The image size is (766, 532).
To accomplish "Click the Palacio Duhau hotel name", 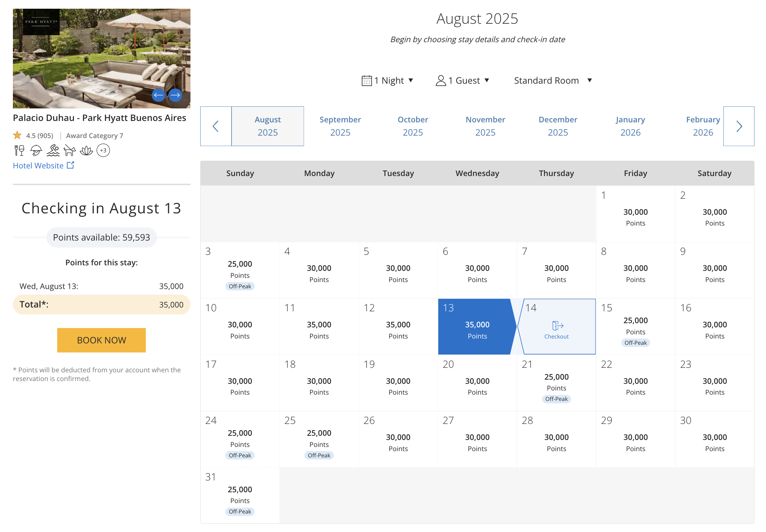I will tap(99, 118).
